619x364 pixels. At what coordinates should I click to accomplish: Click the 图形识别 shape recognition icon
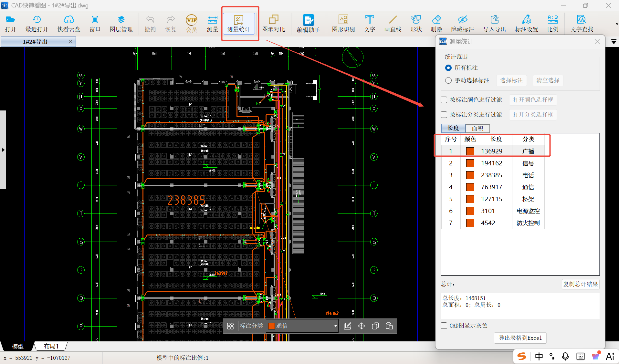pyautogui.click(x=343, y=24)
